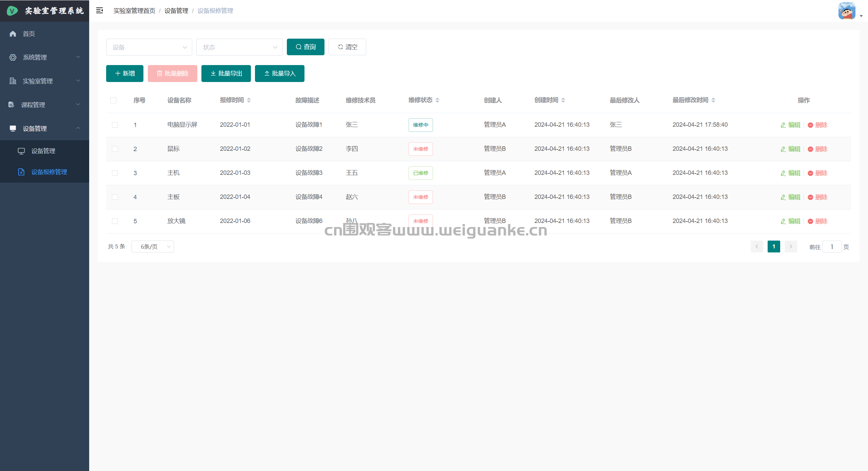
Task: Toggle the select-all checkbox in table header
Action: coord(113,100)
